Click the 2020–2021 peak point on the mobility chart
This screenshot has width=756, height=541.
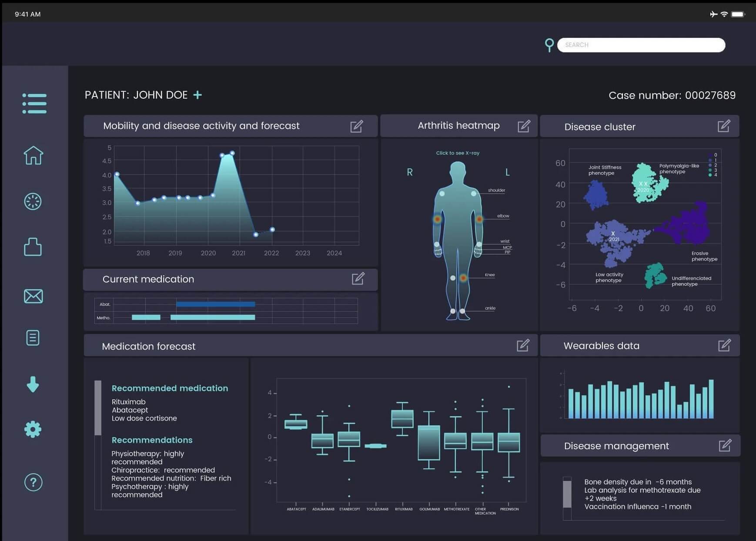tap(232, 153)
